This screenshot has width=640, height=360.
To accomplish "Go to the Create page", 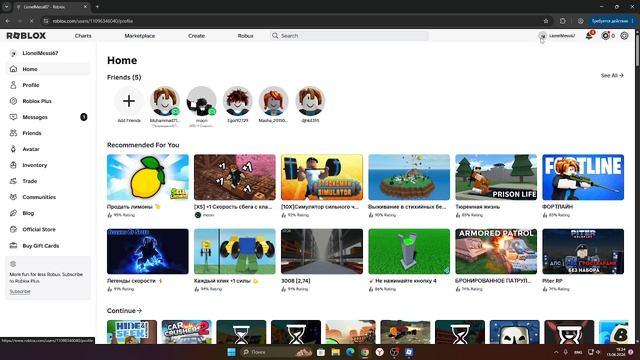I will (x=196, y=36).
